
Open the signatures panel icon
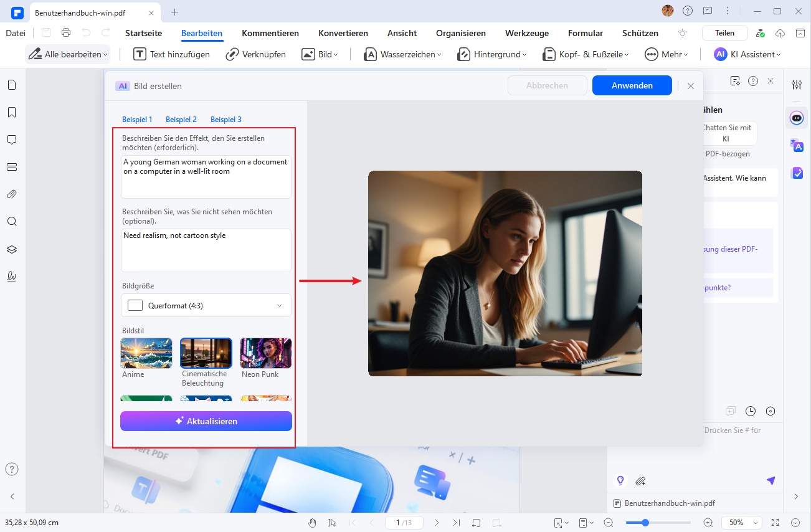(x=12, y=277)
